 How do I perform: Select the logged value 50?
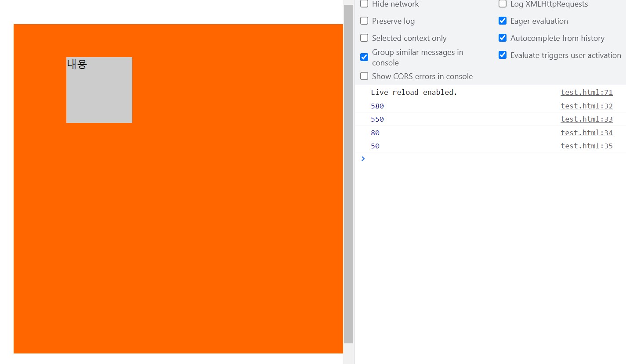[x=375, y=146]
